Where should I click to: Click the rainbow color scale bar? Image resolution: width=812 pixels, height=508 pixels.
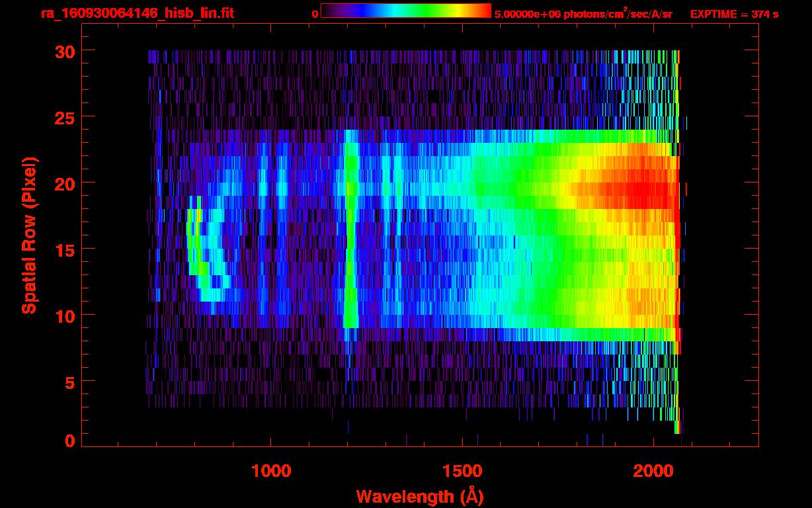point(406,11)
